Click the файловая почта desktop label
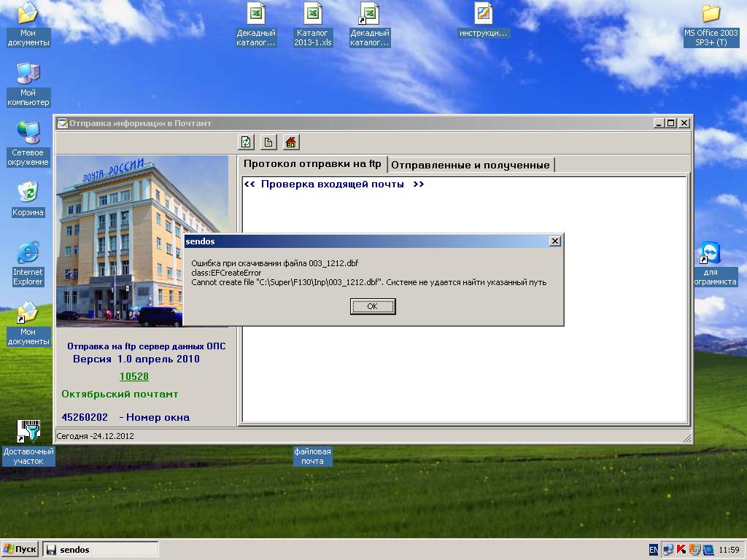Screen dimensions: 747x560 click(312, 456)
